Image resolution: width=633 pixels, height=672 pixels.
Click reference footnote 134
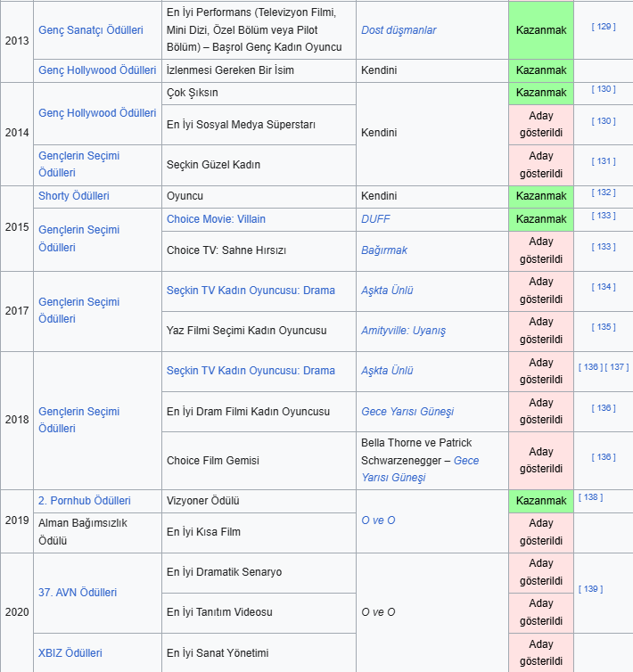click(604, 287)
